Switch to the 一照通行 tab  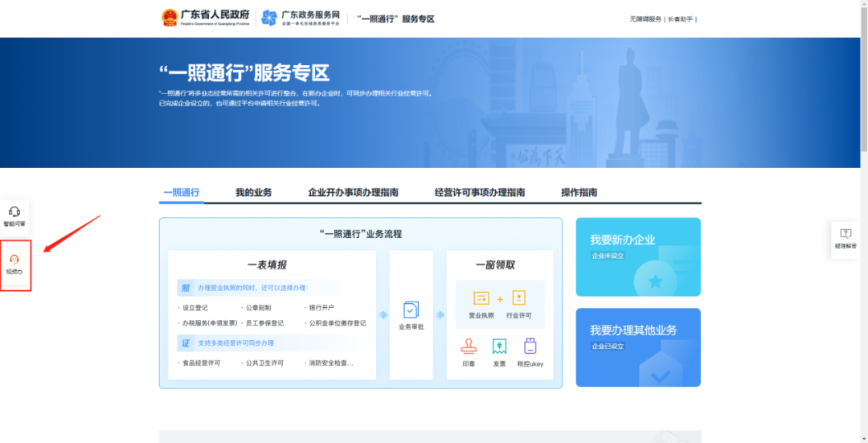tap(181, 193)
